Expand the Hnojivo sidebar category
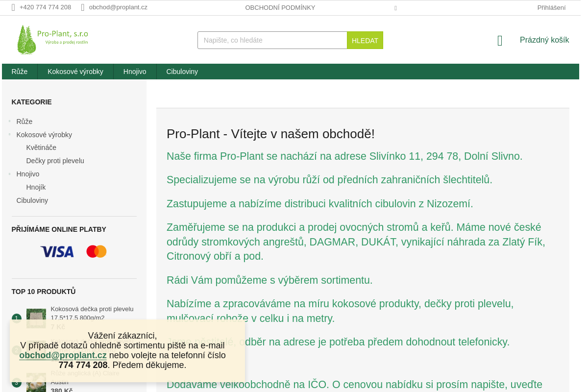 click(10, 174)
